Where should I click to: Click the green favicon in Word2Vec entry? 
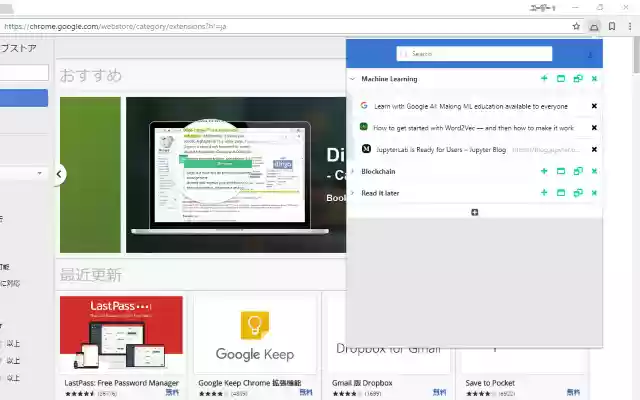[364, 127]
